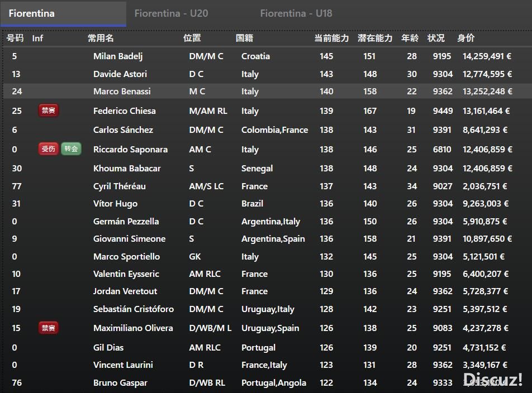532x393 pixels.
Task: Click the Argentina,Italy nationality cell
Action: 270,222
